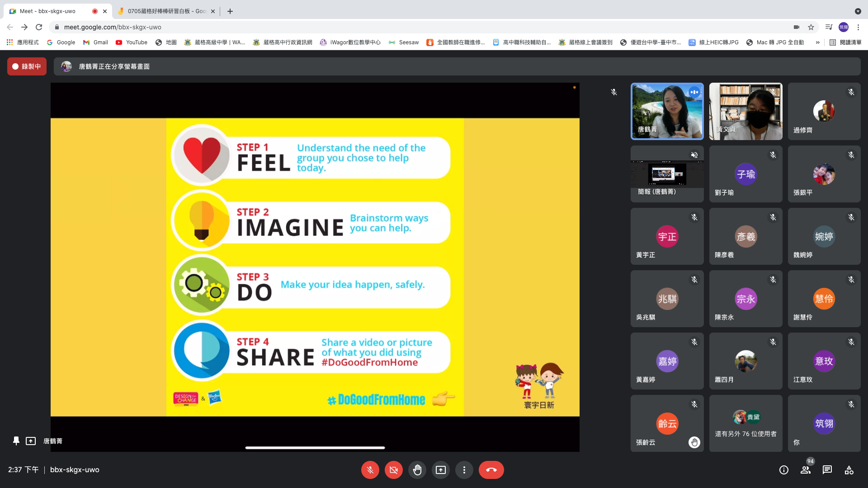Open the Activities shapes icon

coord(849,470)
